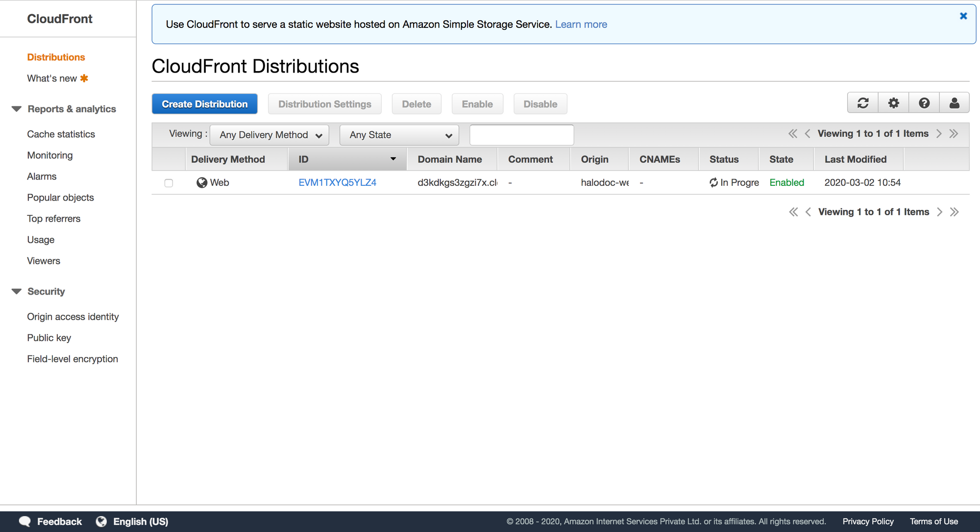Dismiss the info banner with the X
Image resolution: width=980 pixels, height=532 pixels.
(963, 16)
